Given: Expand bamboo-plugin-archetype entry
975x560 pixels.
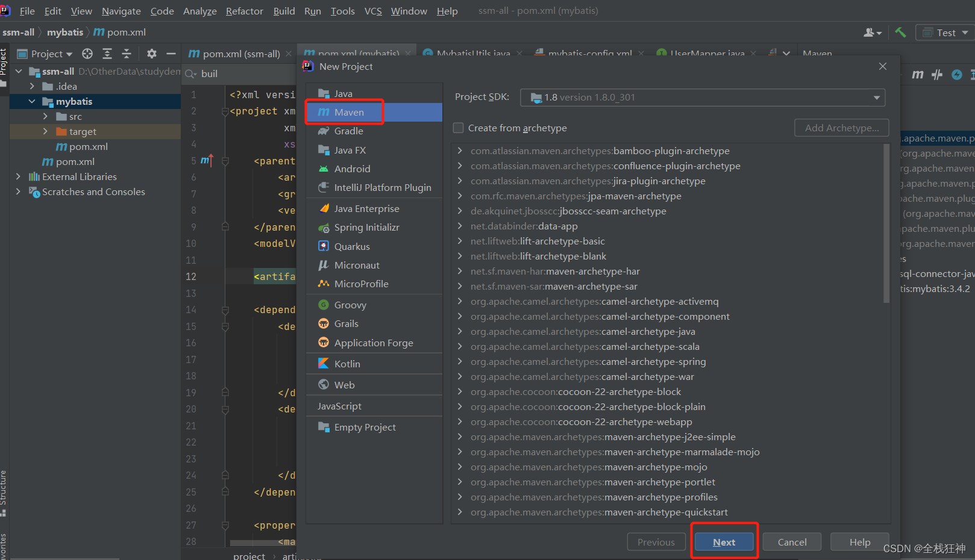Looking at the screenshot, I should click(460, 151).
